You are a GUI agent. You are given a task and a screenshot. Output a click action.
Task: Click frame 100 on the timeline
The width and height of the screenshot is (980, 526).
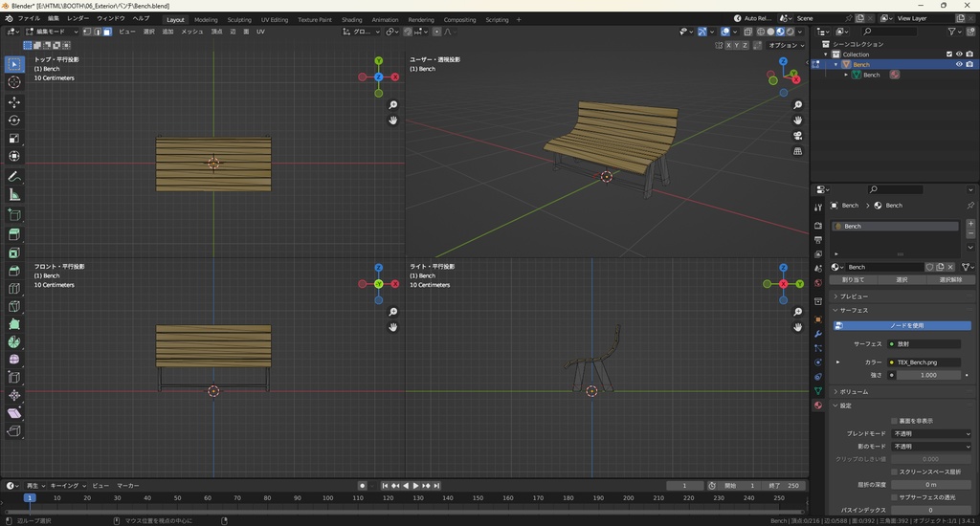328,498
